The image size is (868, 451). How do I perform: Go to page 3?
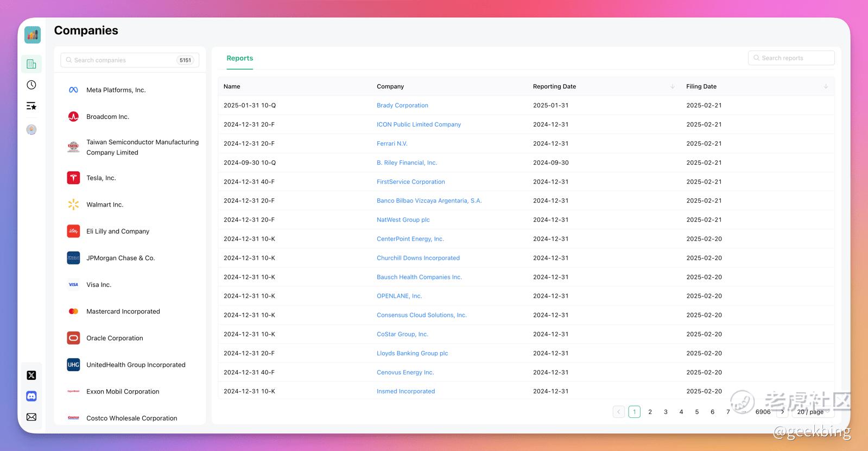[666, 412]
